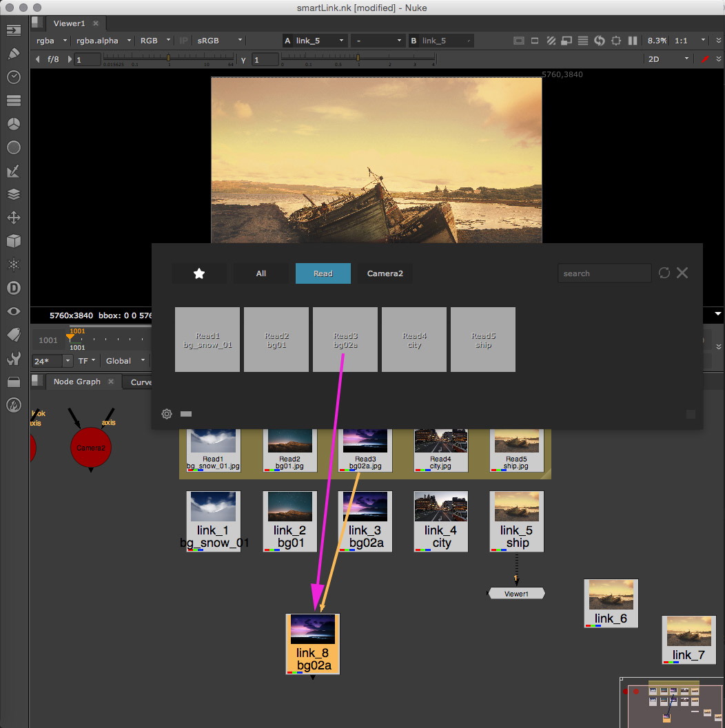Open the Deep nodes menu (D icon)
The image size is (725, 728).
pyautogui.click(x=13, y=288)
